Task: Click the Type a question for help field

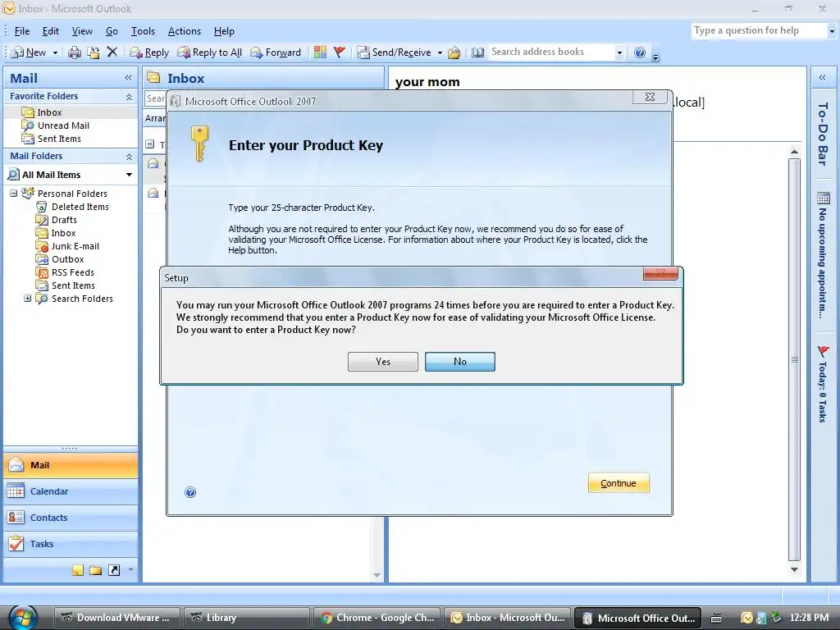Action: coord(759,30)
